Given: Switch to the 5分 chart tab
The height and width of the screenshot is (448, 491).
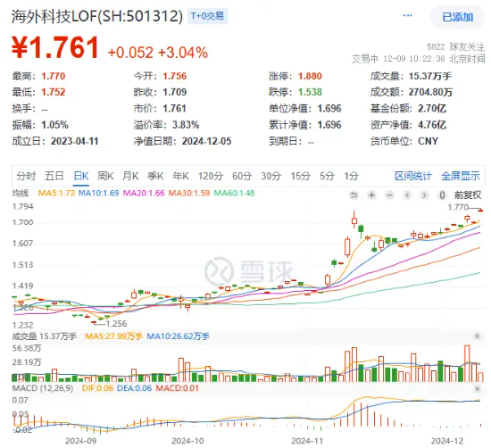Looking at the screenshot, I should click(327, 176).
